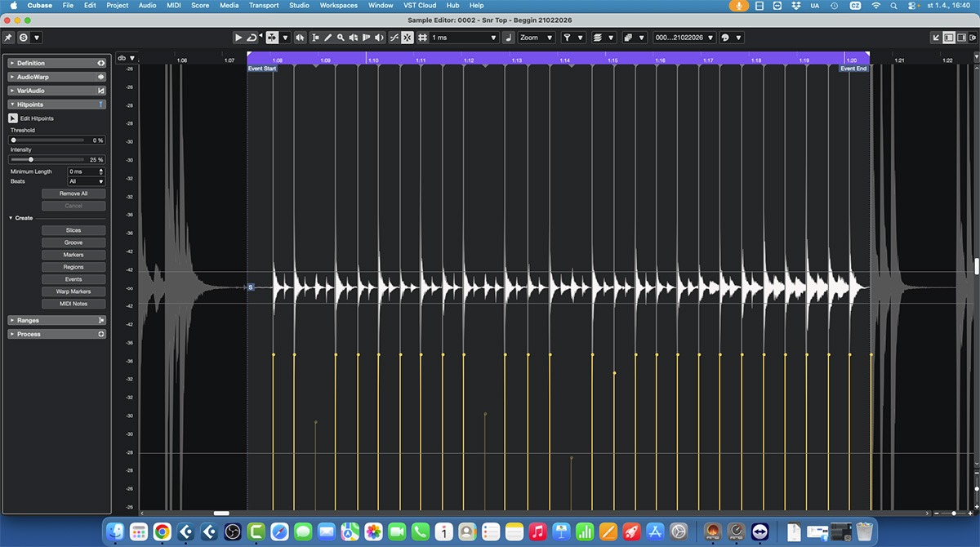Screen dimensions: 980x547
Task: Click the grid icon beside 1 ms
Action: (422, 38)
